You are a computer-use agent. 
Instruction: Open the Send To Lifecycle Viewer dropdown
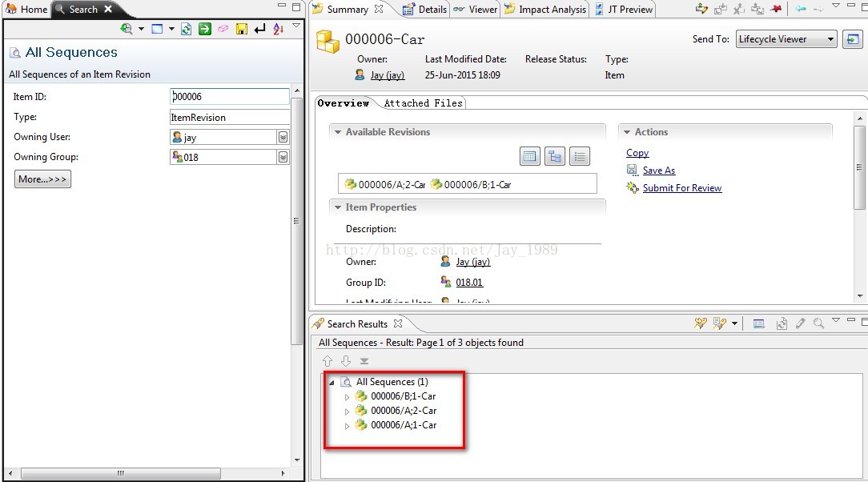pos(786,39)
